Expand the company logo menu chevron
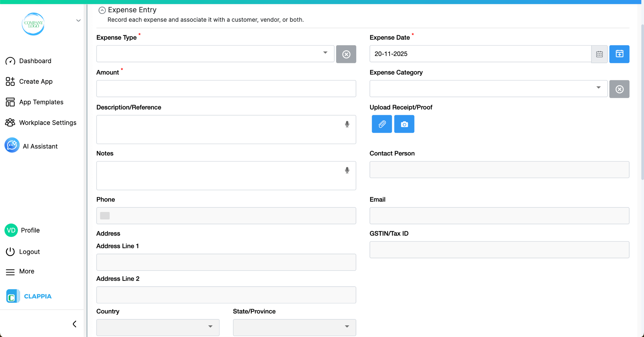The width and height of the screenshot is (644, 337). click(78, 20)
